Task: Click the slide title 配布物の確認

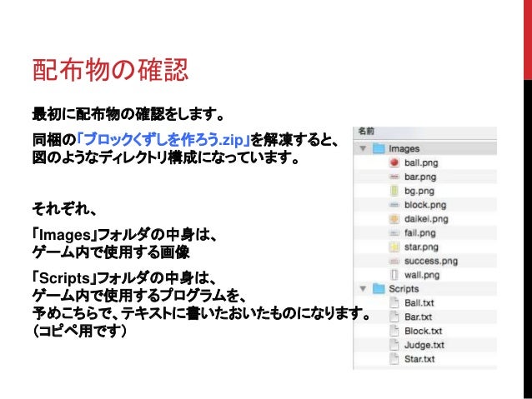Action: (110, 70)
